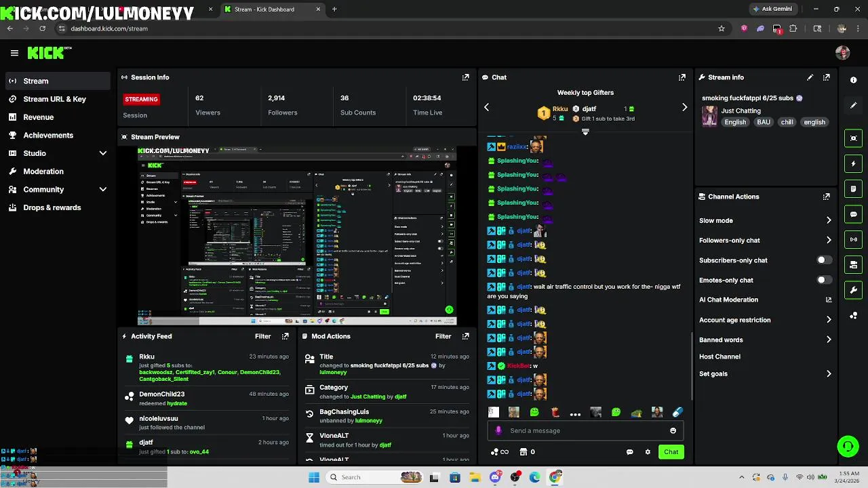
Task: Open Achievements in sidebar
Action: click(x=58, y=135)
